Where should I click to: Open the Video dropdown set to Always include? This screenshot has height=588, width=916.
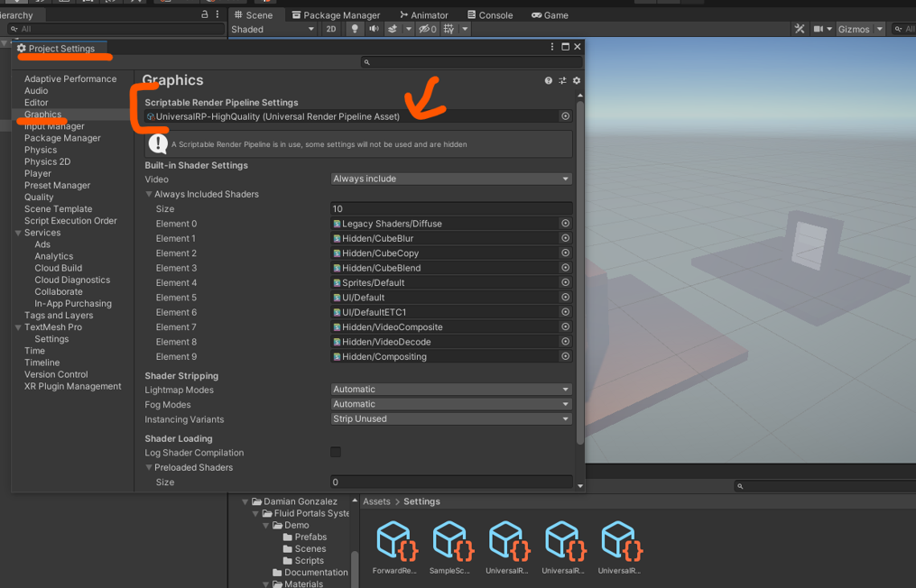click(450, 179)
